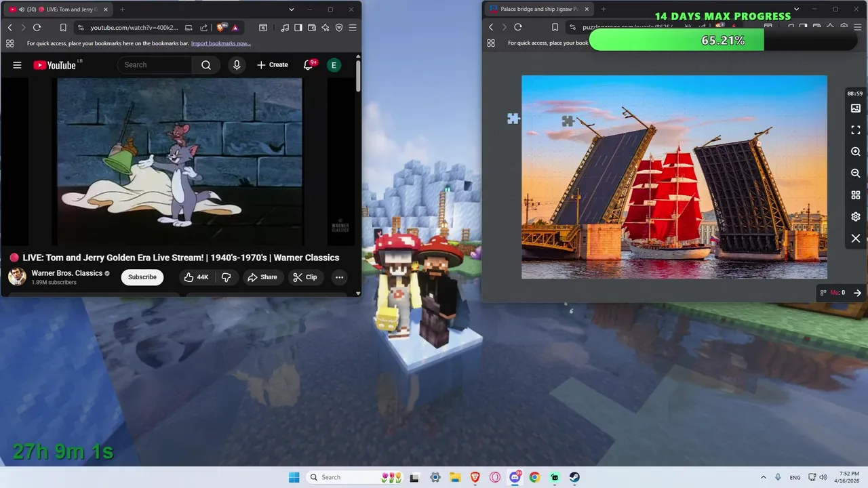Open the E account avatar on YouTube
The height and width of the screenshot is (488, 868).
click(x=333, y=65)
